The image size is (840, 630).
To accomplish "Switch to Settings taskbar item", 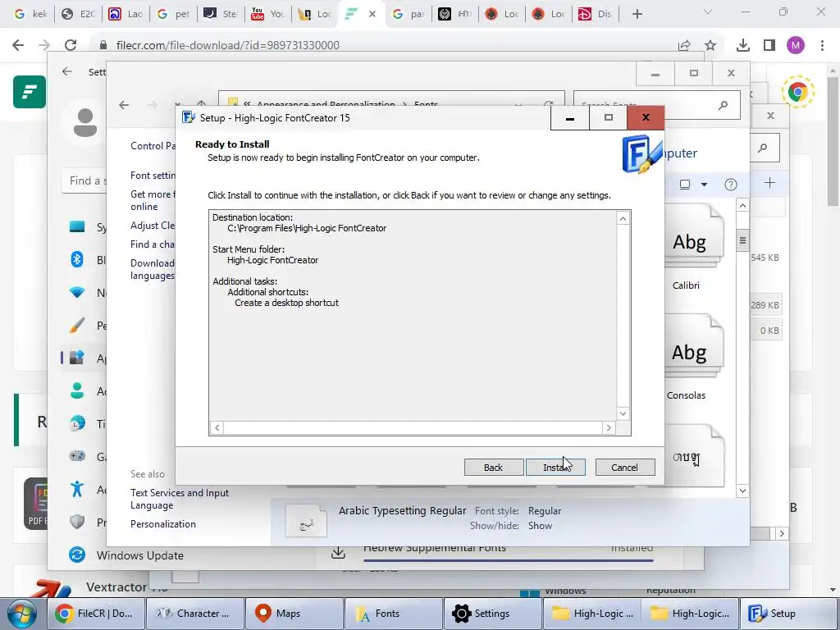I will pyautogui.click(x=493, y=614).
